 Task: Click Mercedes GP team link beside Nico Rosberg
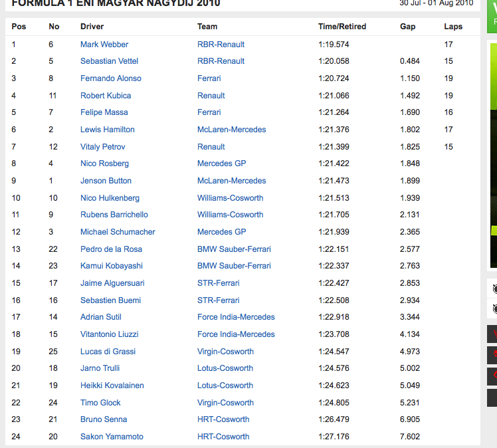(x=221, y=164)
